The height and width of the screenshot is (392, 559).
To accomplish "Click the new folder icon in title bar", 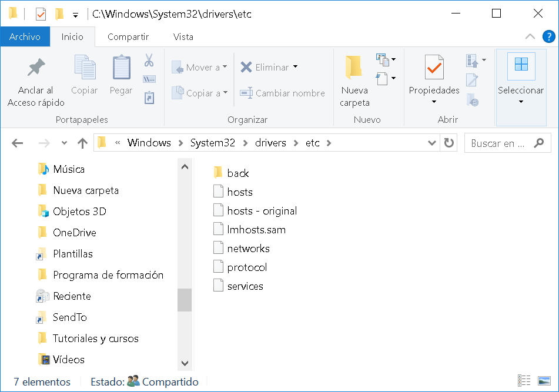I will pos(59,14).
